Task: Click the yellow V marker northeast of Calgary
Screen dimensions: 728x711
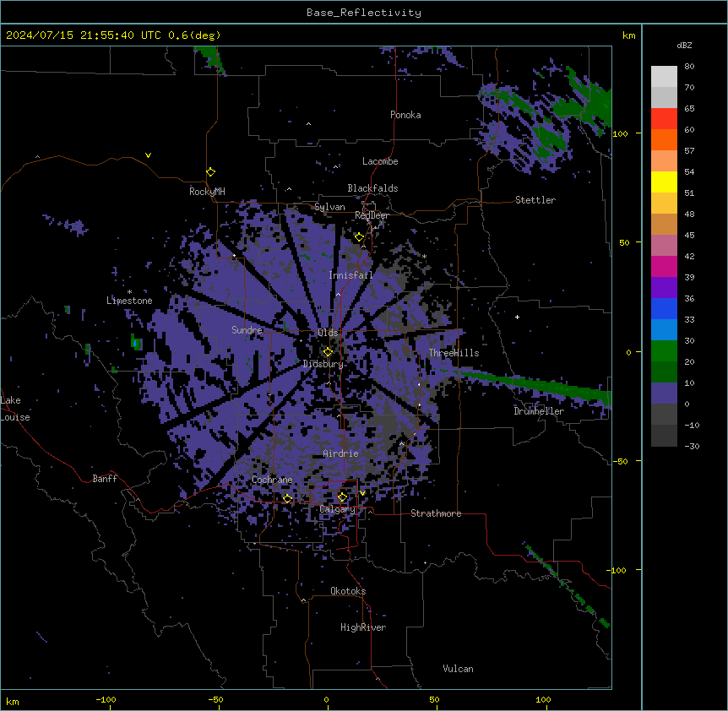Action: [362, 493]
